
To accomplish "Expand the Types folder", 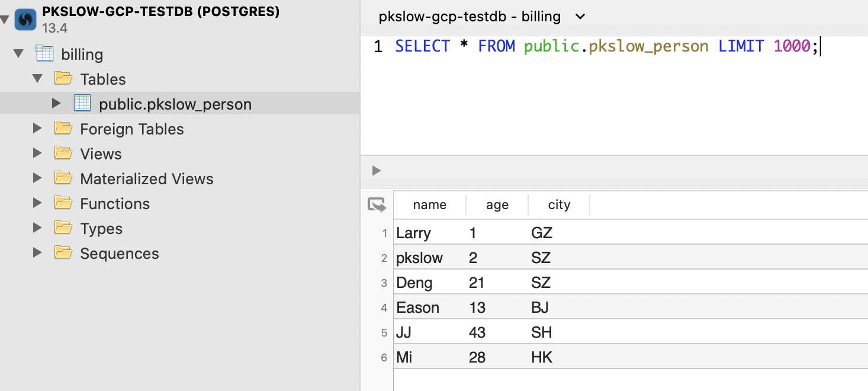I will coord(38,228).
